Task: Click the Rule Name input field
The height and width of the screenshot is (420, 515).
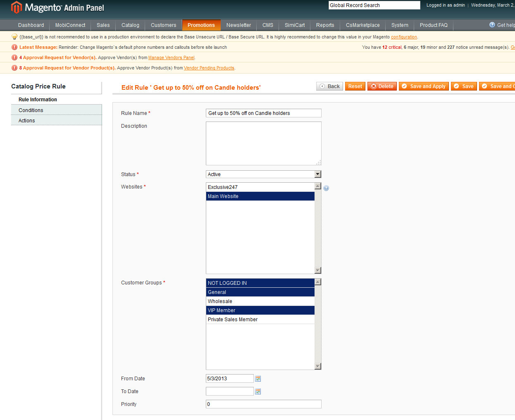Action: click(x=264, y=113)
